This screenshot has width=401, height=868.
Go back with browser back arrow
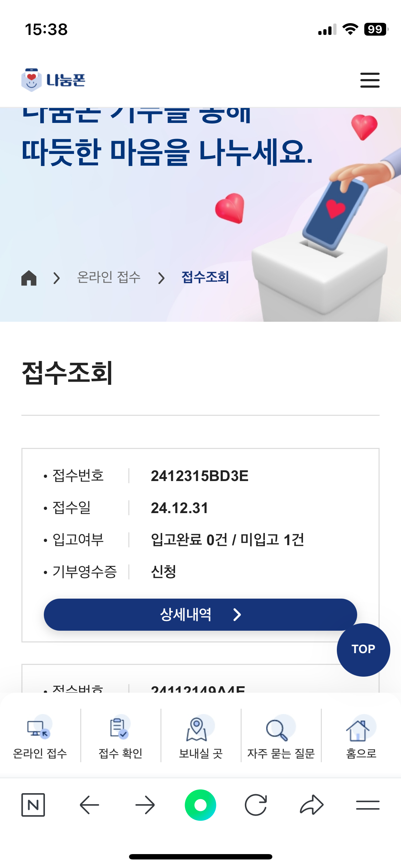coord(89,805)
